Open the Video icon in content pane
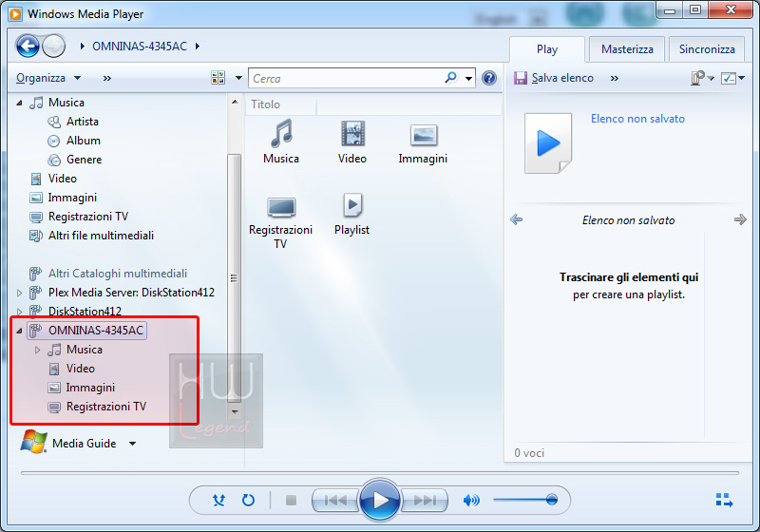760x532 pixels. [x=351, y=142]
